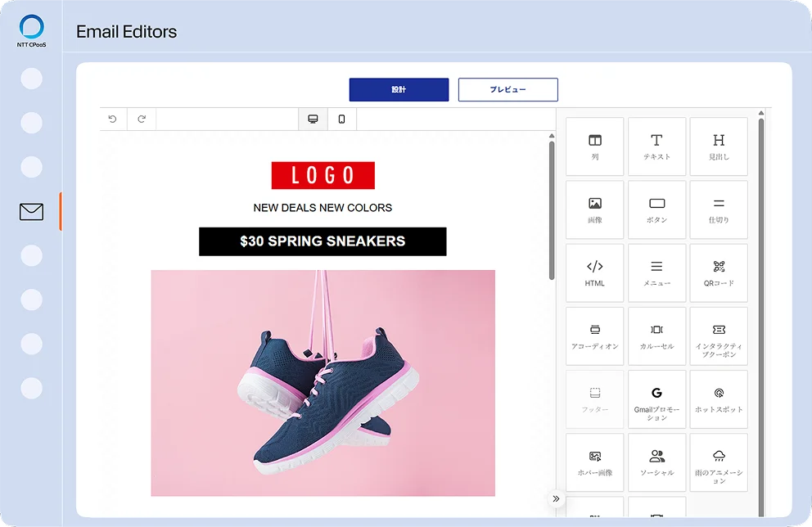Viewport: 812px width, 527px height.
Task: Click the $30 SPRING SNEAKERS banner
Action: tap(323, 241)
